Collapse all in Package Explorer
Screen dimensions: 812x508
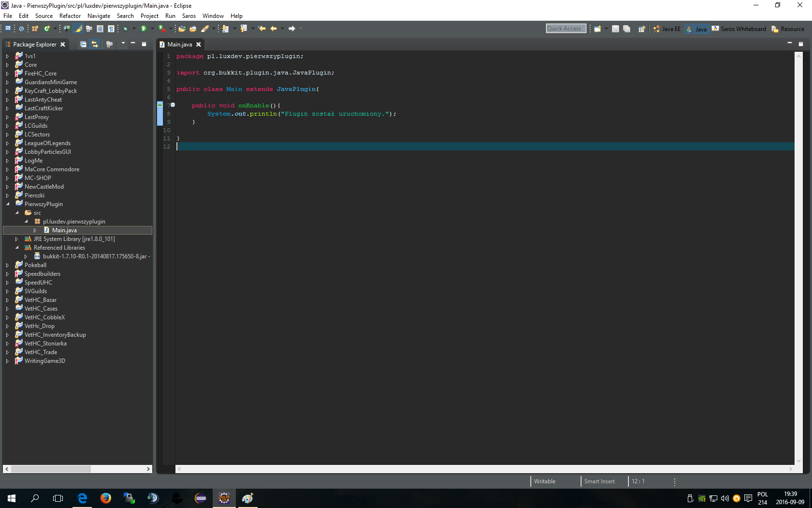(83, 45)
